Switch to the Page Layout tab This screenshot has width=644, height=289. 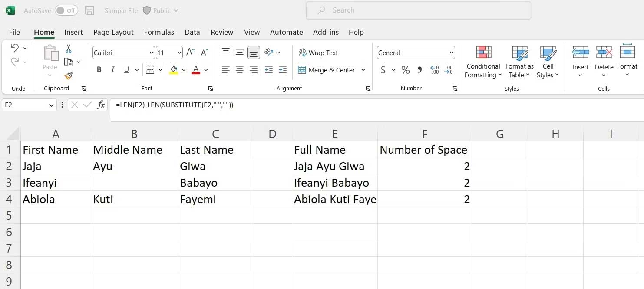tap(113, 32)
